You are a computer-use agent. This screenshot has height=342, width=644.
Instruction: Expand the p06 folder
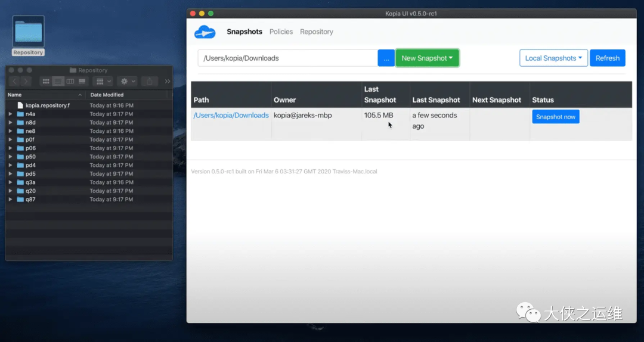(x=10, y=148)
